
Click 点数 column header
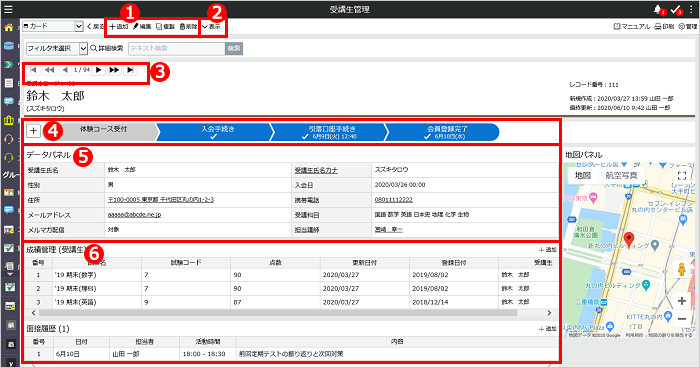[275, 263]
